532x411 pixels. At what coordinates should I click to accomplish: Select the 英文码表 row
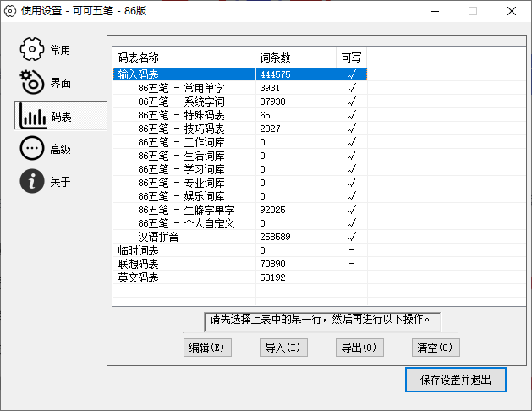(x=240, y=277)
